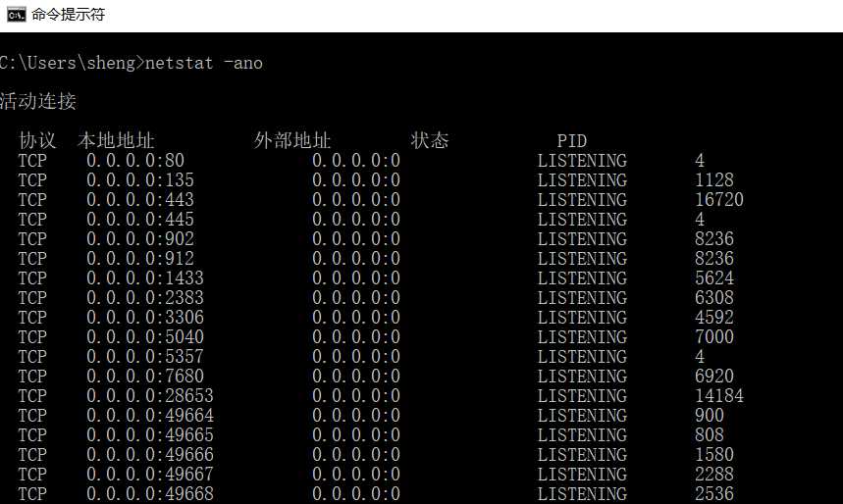Click local address 0.0.0.0:80

pos(135,161)
